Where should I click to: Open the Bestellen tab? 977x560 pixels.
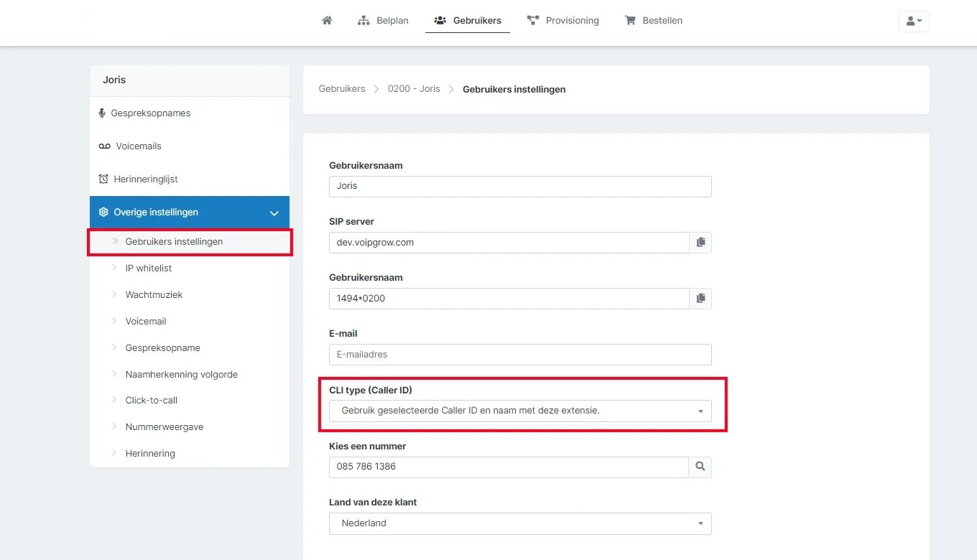point(654,20)
